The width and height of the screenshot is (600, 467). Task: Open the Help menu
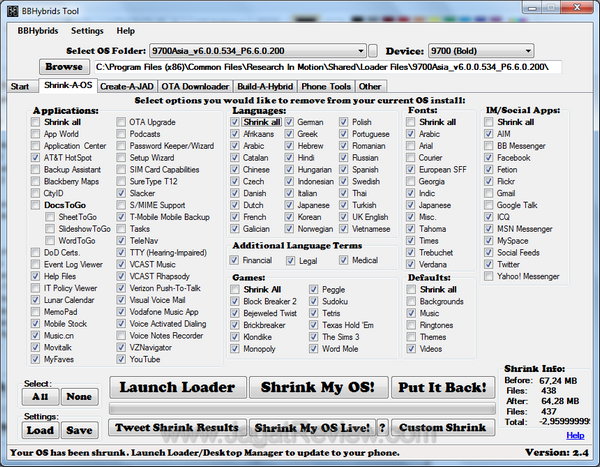click(126, 31)
